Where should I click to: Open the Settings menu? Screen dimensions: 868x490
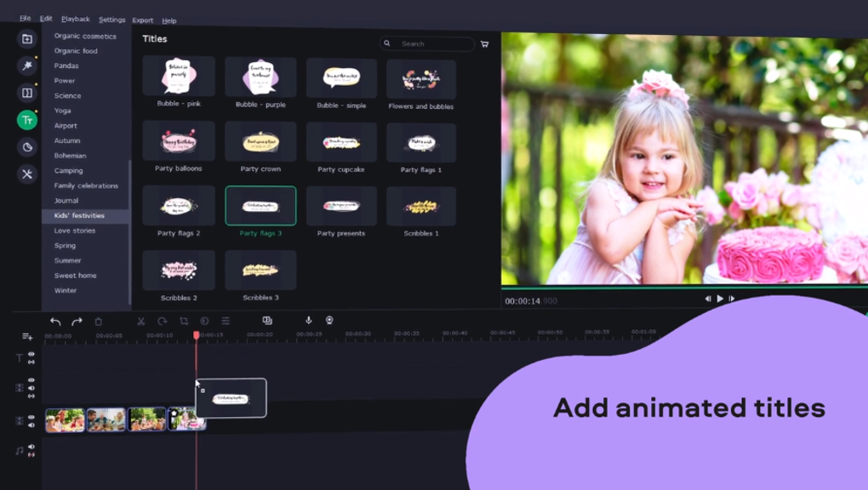coord(111,20)
